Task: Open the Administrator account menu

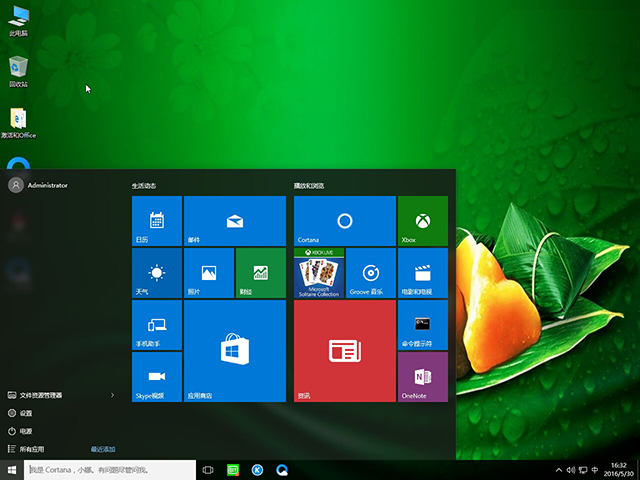Action: click(40, 185)
